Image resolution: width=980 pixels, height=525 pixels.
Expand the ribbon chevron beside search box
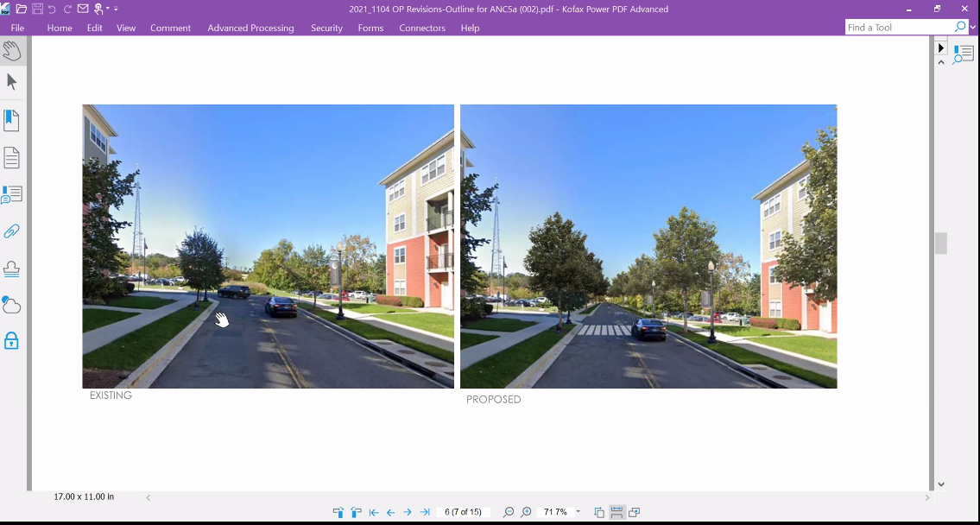coord(973,28)
